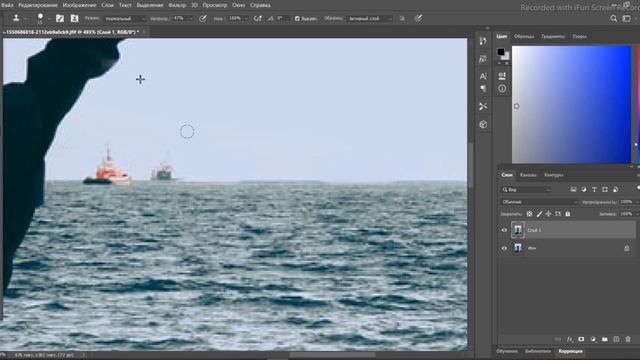This screenshot has width=640, height=360.
Task: Toggle the Выравн. aligned checkbox
Action: (297, 19)
